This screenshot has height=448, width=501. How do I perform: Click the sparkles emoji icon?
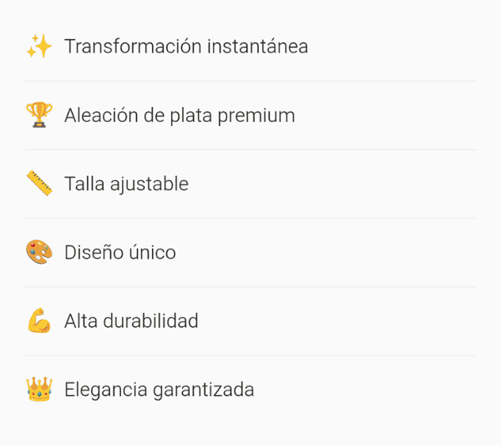39,47
